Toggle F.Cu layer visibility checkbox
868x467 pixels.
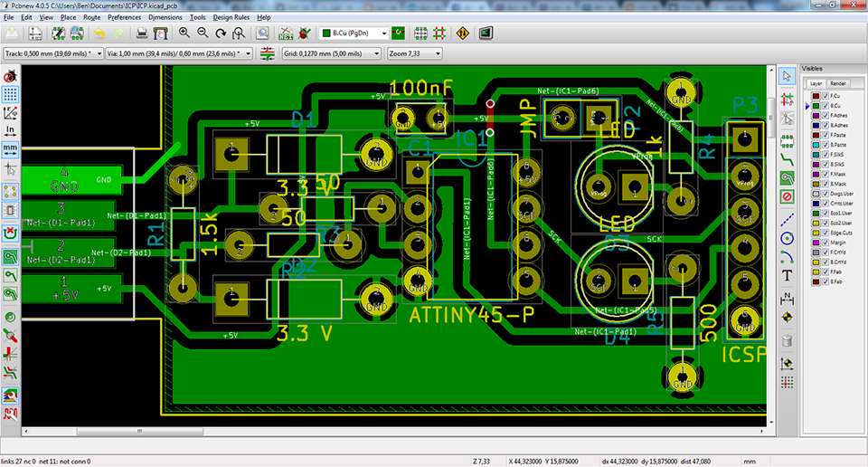pos(825,96)
